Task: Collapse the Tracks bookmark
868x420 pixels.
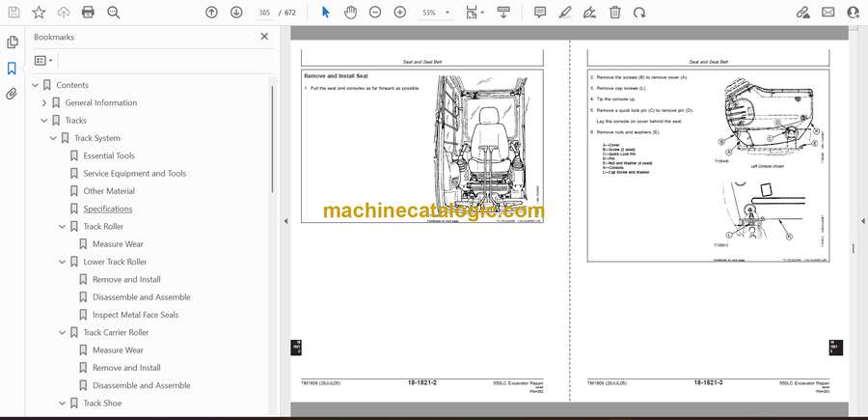Action: point(44,121)
